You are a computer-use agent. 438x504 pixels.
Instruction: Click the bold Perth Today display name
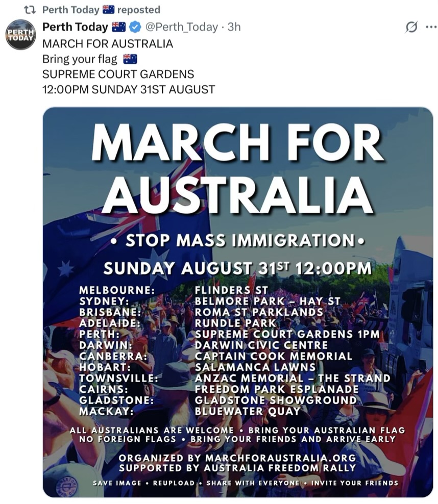[x=75, y=27]
